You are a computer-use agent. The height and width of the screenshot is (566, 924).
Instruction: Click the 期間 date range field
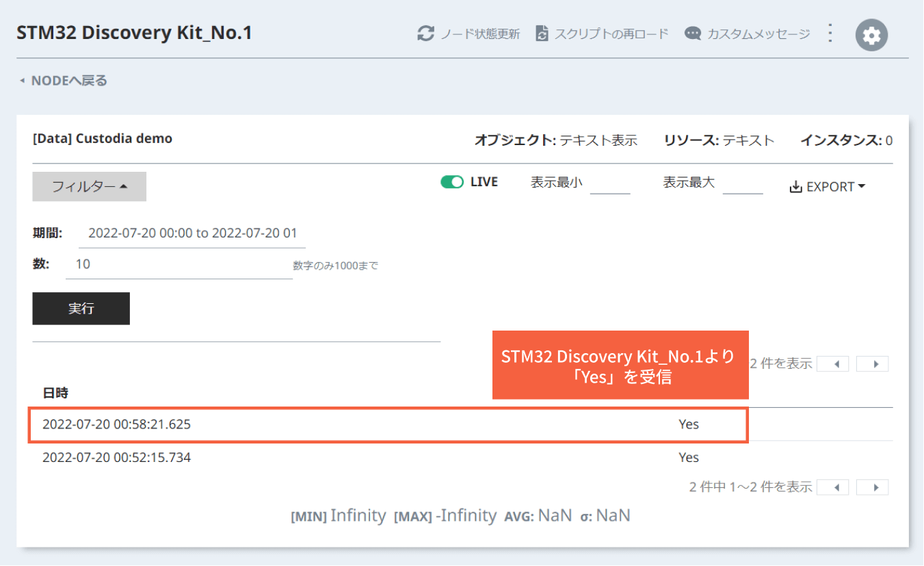click(x=192, y=233)
